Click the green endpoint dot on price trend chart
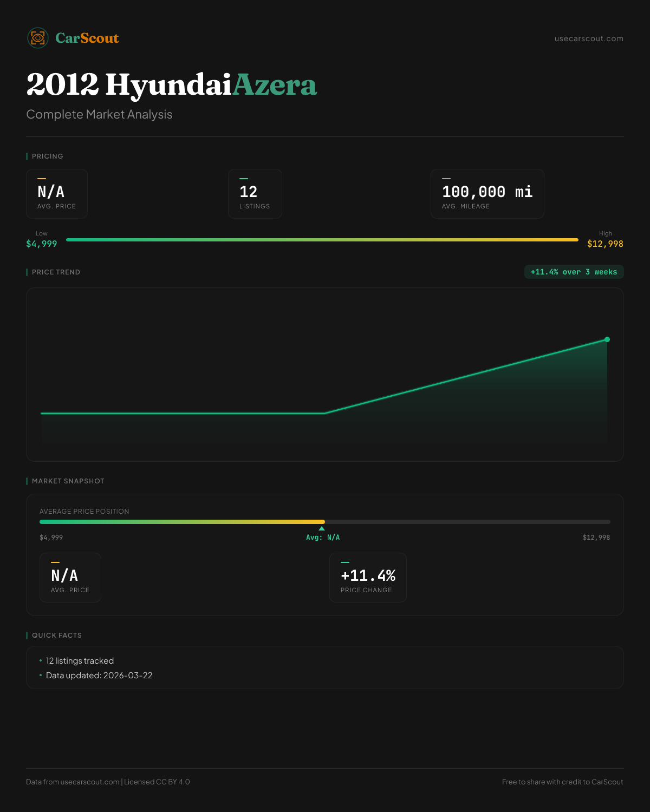 tap(607, 339)
